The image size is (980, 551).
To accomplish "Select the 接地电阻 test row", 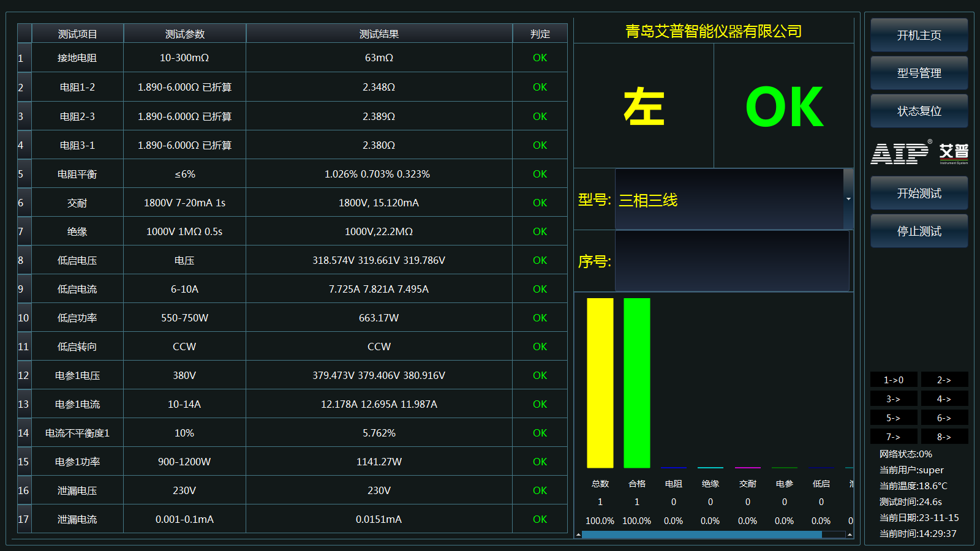I will (x=292, y=58).
